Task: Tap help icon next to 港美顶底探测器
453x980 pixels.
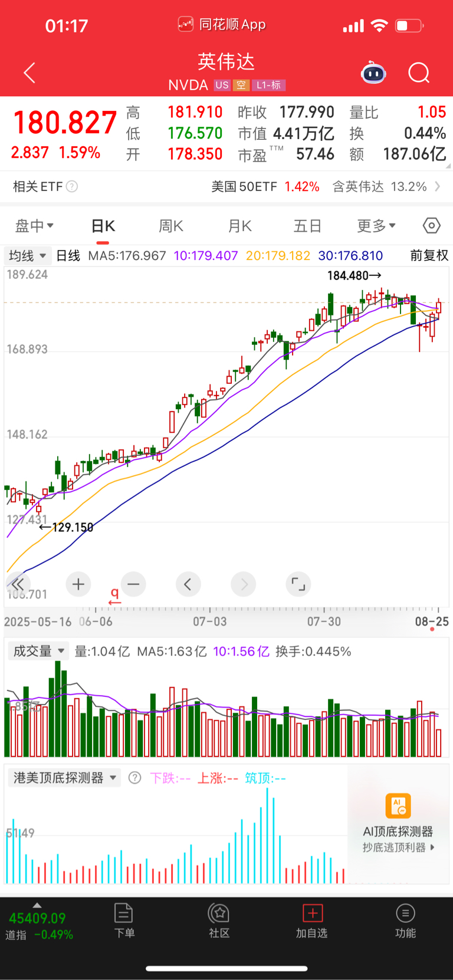Action: 134,778
